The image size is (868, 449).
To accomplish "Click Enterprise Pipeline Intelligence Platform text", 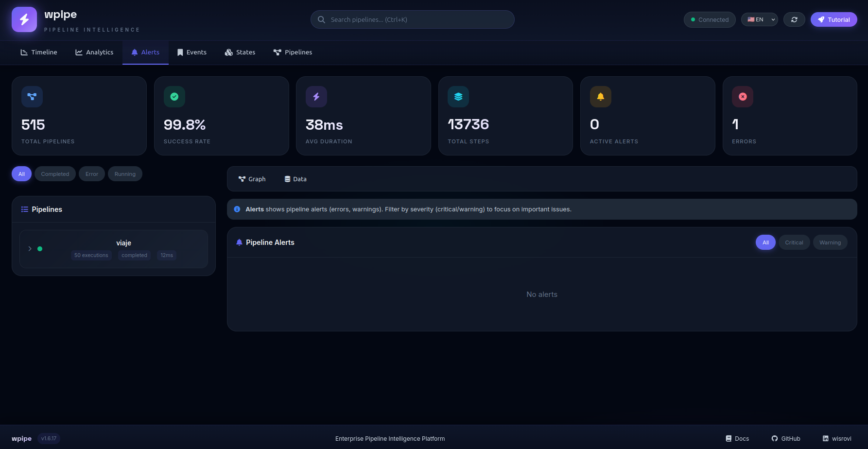I will coord(390,439).
